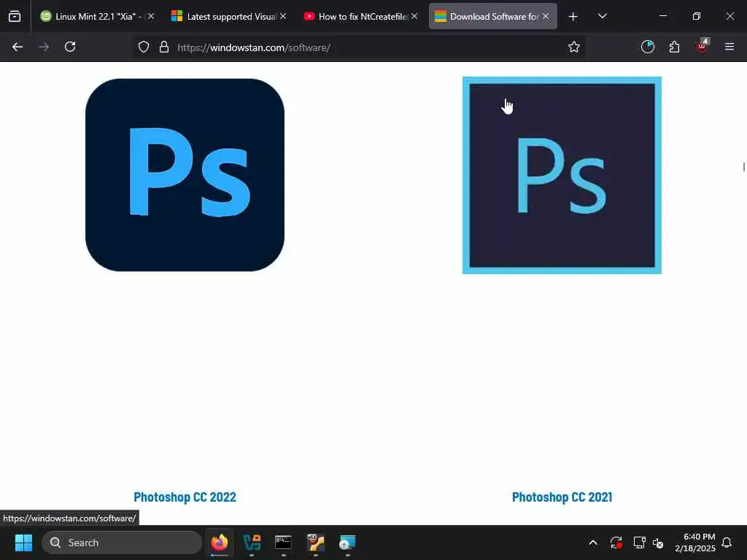This screenshot has width=747, height=560.
Task: Open a new tab with plus button
Action: pyautogui.click(x=573, y=17)
